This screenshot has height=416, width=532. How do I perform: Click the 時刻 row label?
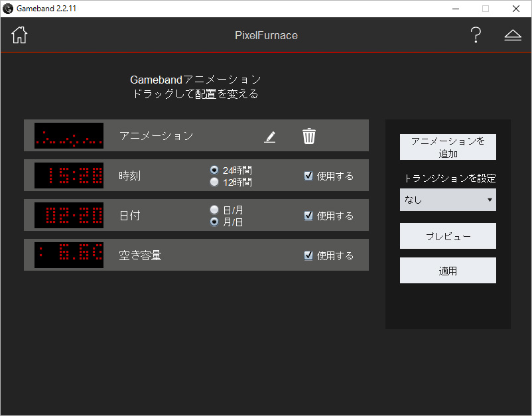[129, 176]
